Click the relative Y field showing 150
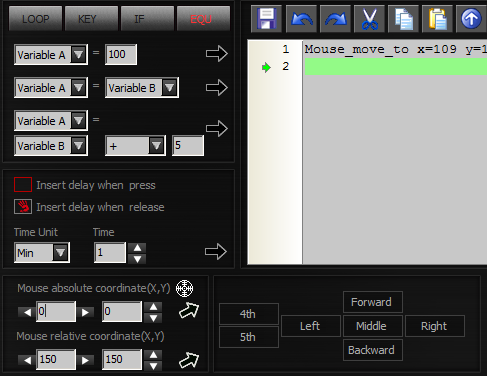487x376 pixels. [122, 360]
